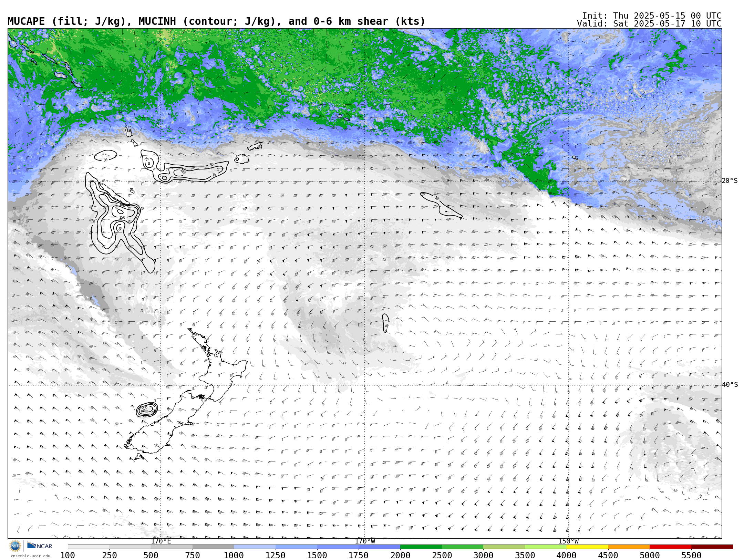Click the colorbar label 3500
This screenshot has height=560, width=744.
pos(525,555)
